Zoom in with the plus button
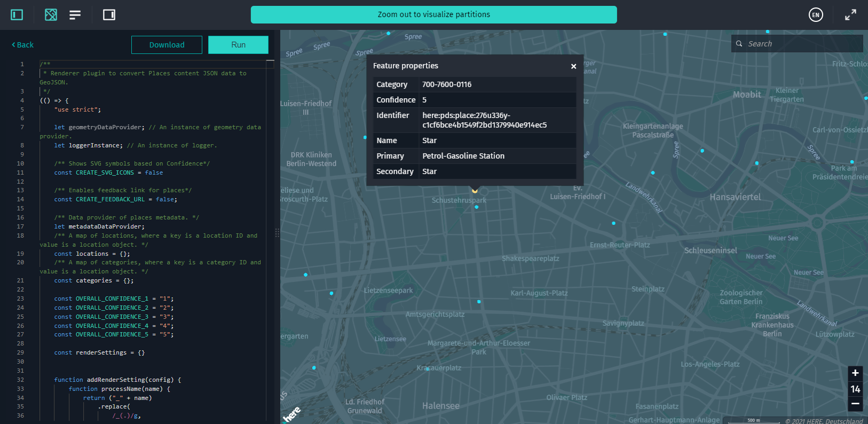Screen dimensions: 868x424 [855, 373]
